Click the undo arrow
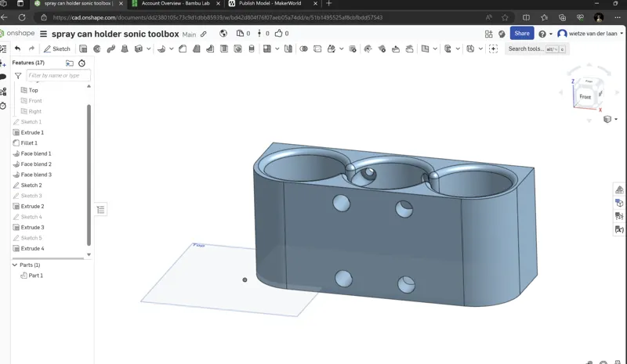627x364 pixels. pyautogui.click(x=17, y=49)
